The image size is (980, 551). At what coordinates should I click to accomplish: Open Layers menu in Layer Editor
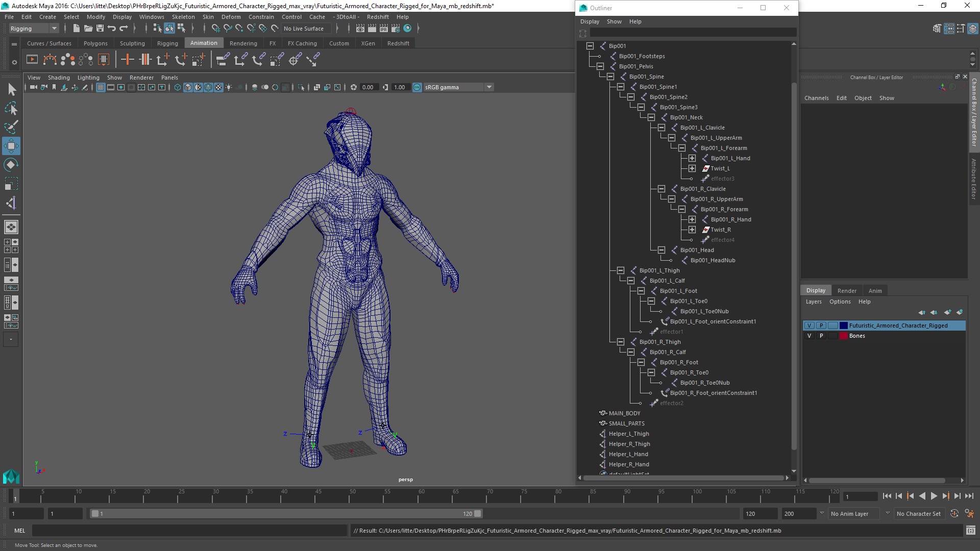(814, 302)
